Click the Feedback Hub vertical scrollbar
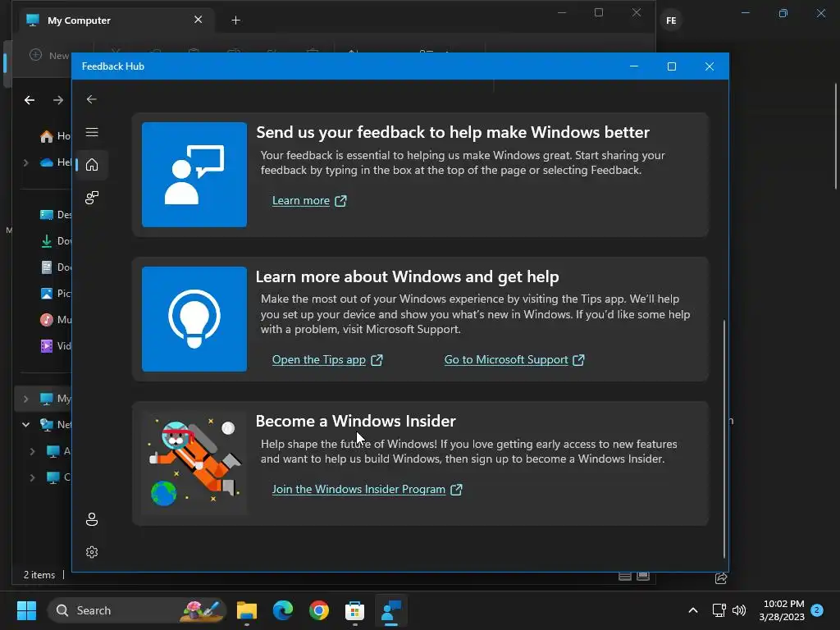The height and width of the screenshot is (630, 840). (x=724, y=440)
